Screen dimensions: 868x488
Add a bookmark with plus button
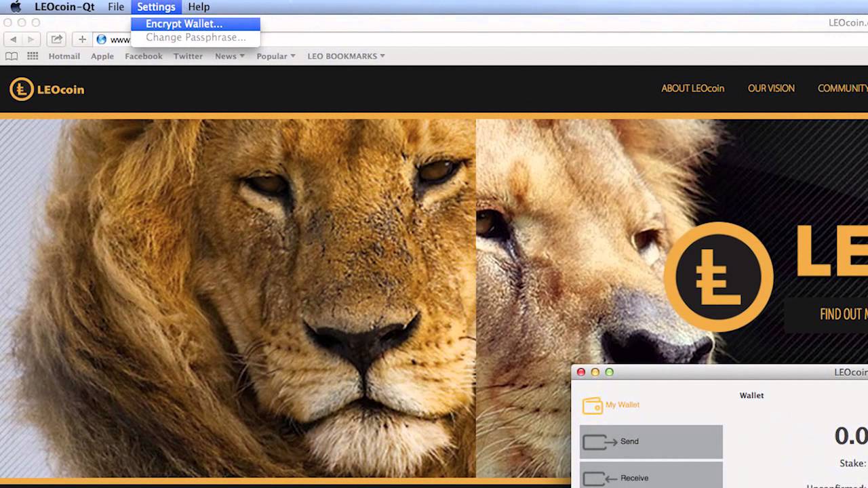tap(82, 39)
